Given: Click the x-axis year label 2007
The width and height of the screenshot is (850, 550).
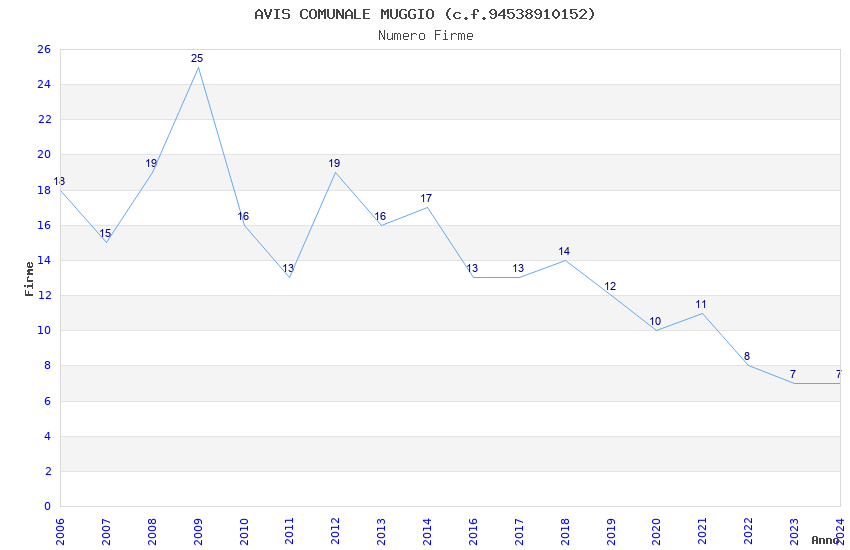Looking at the screenshot, I should click(106, 532).
